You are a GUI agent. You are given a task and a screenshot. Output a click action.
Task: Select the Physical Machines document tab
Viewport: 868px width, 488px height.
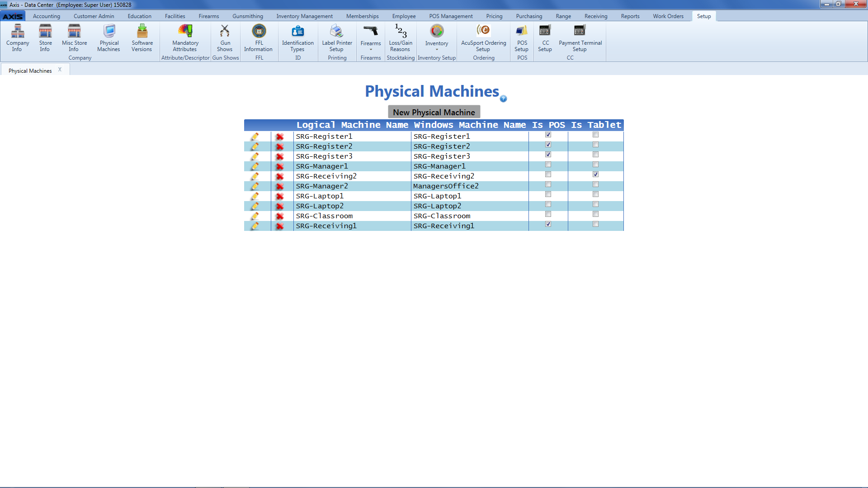point(30,71)
